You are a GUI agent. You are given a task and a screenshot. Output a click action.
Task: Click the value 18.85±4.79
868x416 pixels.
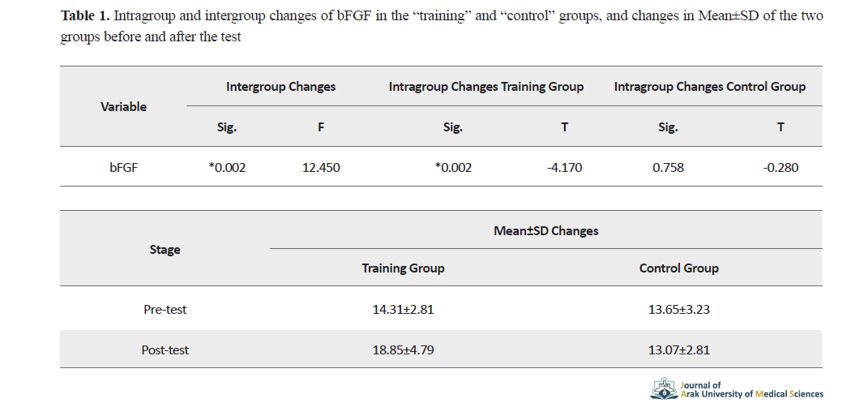coord(403,350)
